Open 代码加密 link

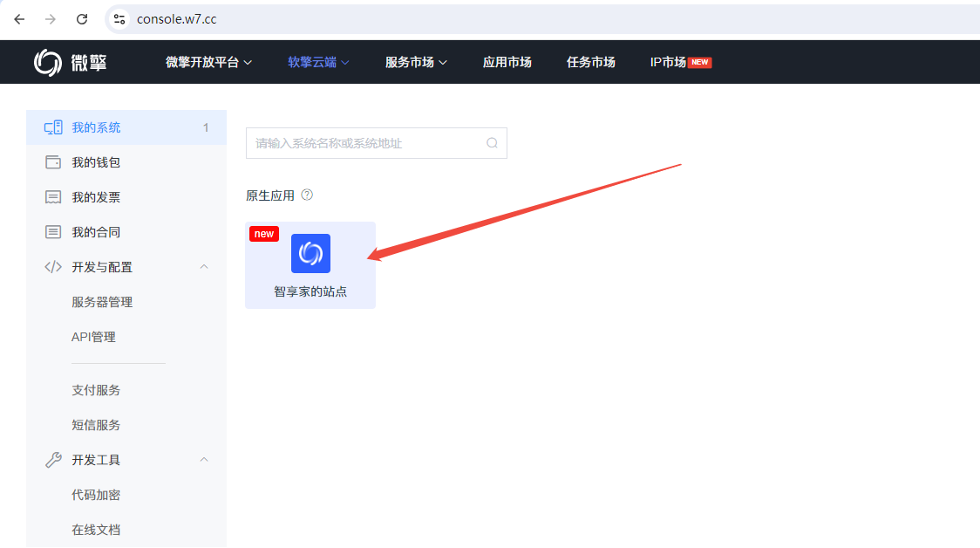tap(96, 495)
